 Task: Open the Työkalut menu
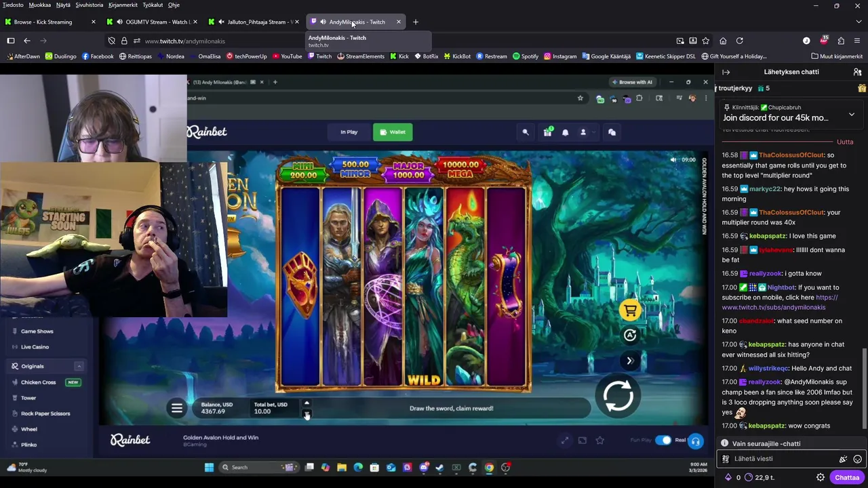click(x=153, y=5)
